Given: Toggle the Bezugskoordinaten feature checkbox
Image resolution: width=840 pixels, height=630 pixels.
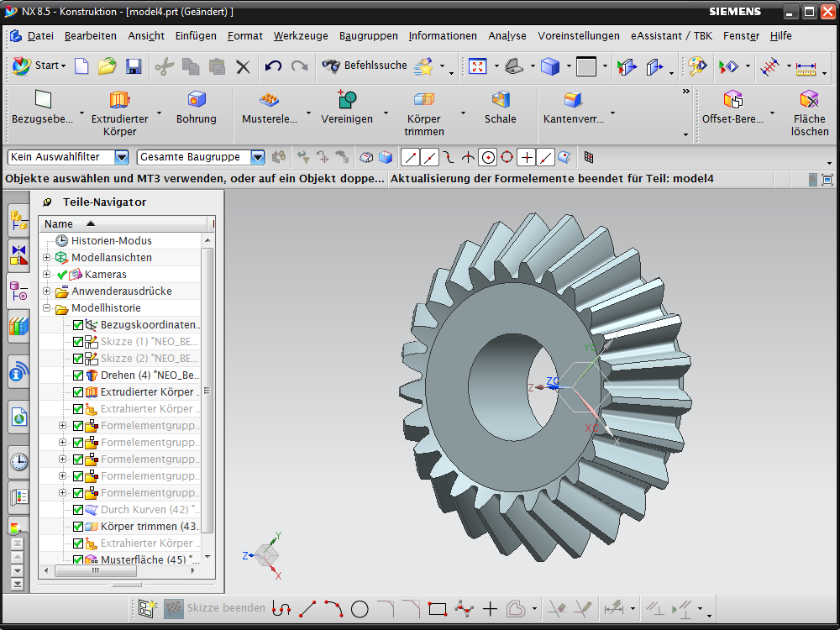Looking at the screenshot, I should (78, 325).
